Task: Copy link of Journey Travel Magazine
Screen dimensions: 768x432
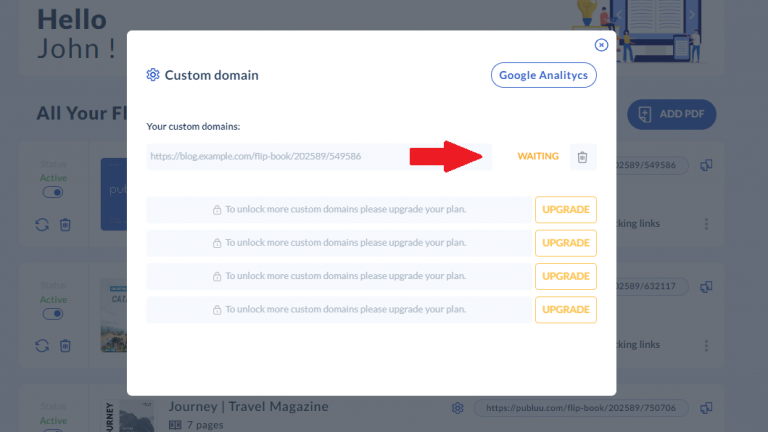Action: coord(706,408)
